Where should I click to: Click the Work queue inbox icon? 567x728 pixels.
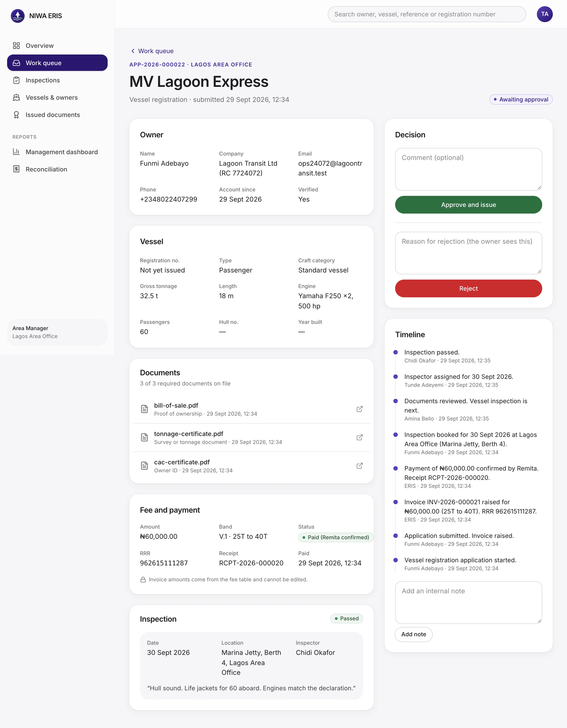click(16, 63)
